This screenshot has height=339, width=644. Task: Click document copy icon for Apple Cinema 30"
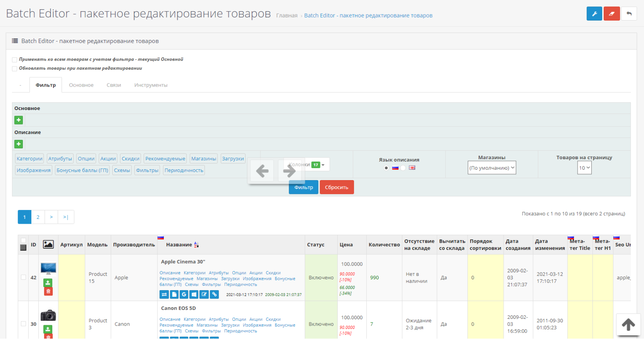(x=174, y=295)
